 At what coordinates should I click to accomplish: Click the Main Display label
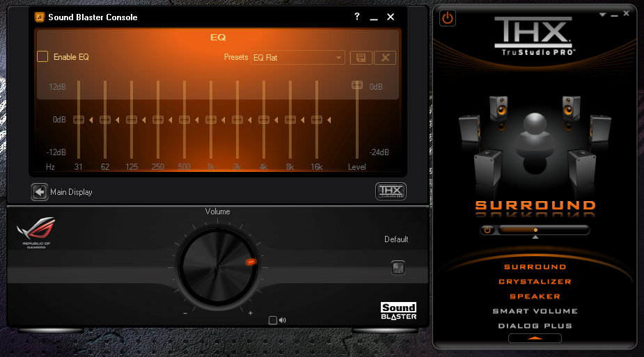(71, 192)
